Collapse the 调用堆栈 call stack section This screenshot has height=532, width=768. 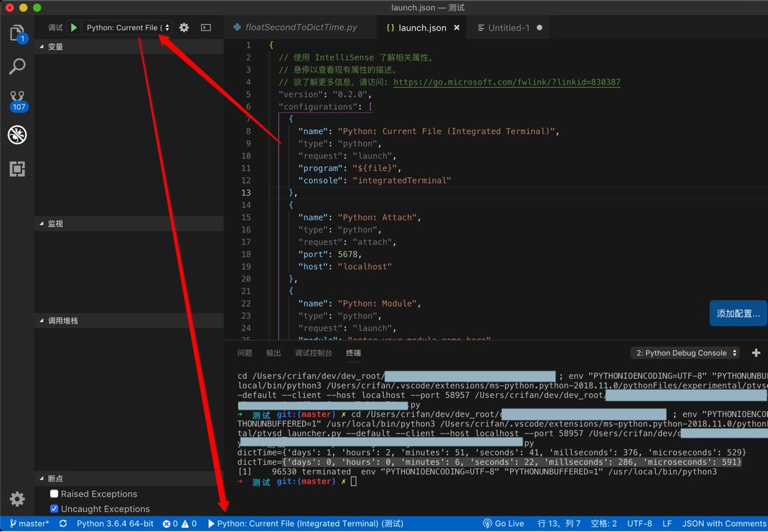(62, 321)
